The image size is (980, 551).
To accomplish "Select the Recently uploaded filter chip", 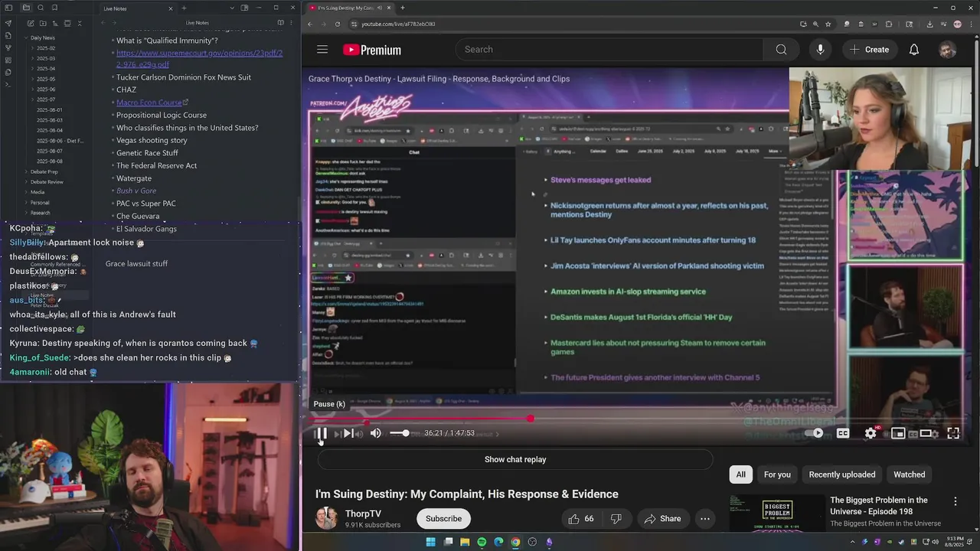I will [x=841, y=474].
